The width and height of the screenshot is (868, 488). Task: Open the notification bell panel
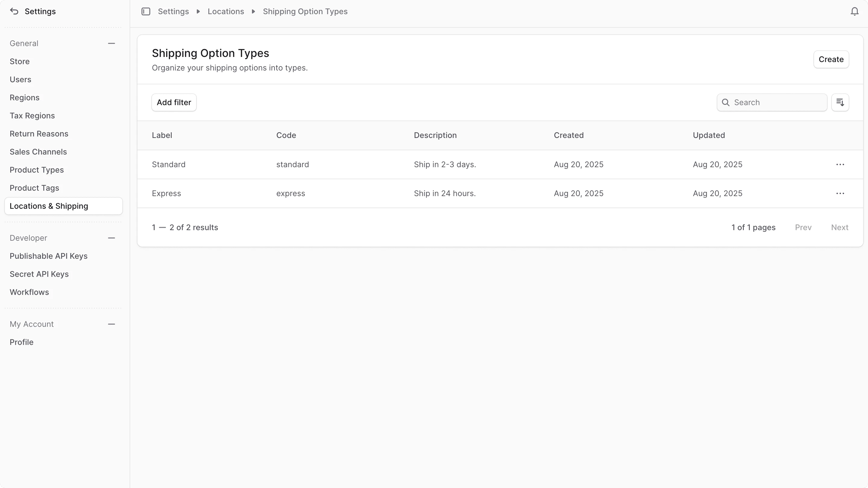854,11
